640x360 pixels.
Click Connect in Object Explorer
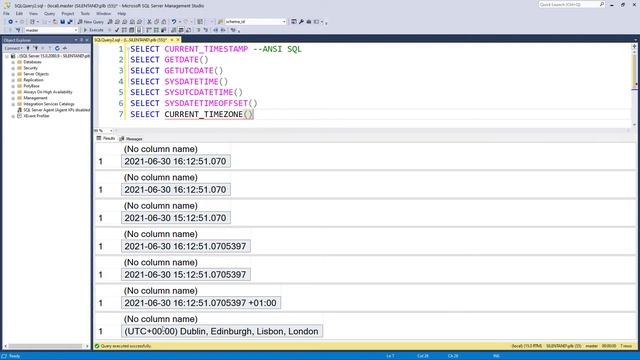coord(13,48)
